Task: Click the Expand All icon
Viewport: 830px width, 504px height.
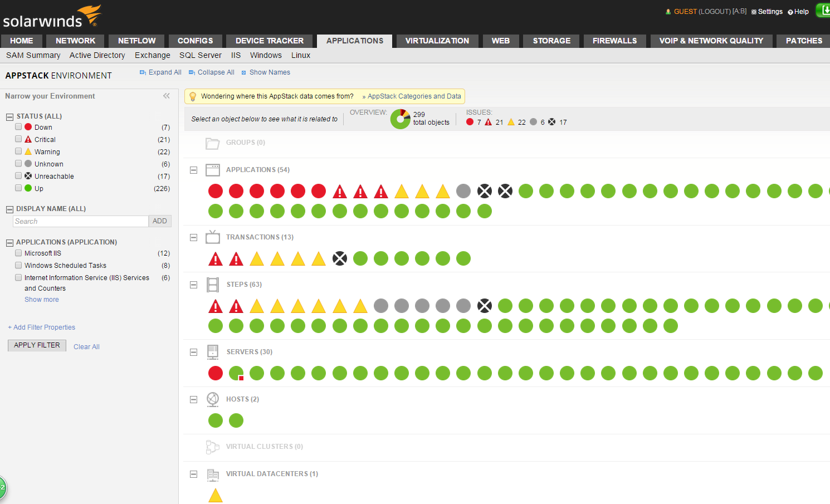Action: [143, 72]
